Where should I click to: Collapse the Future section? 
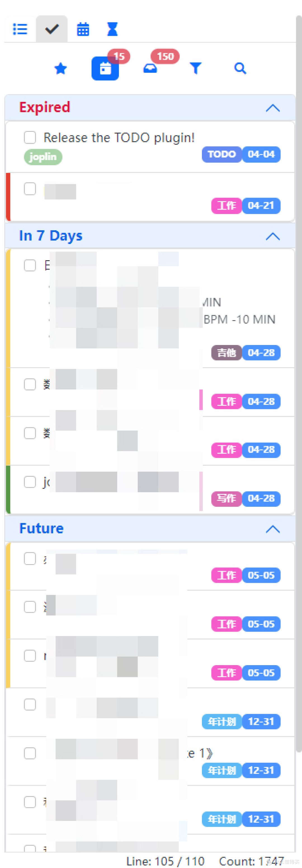pos(273,529)
